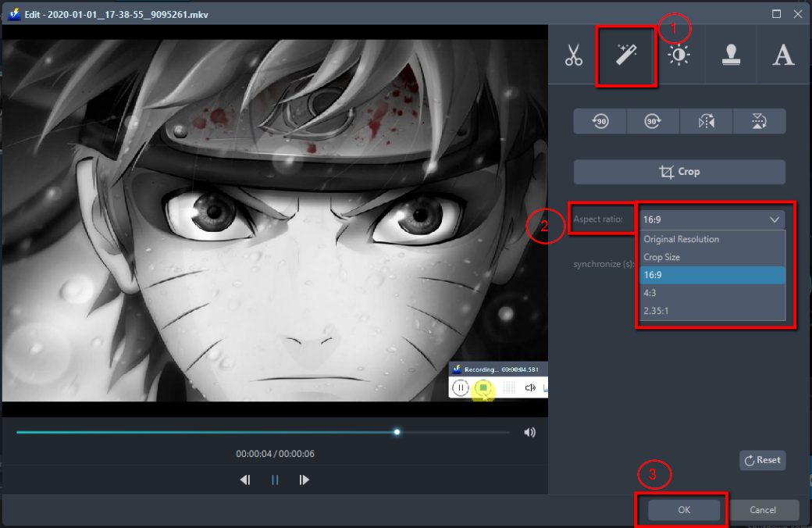Select 2.35:1 aspect ratio option

coord(712,311)
